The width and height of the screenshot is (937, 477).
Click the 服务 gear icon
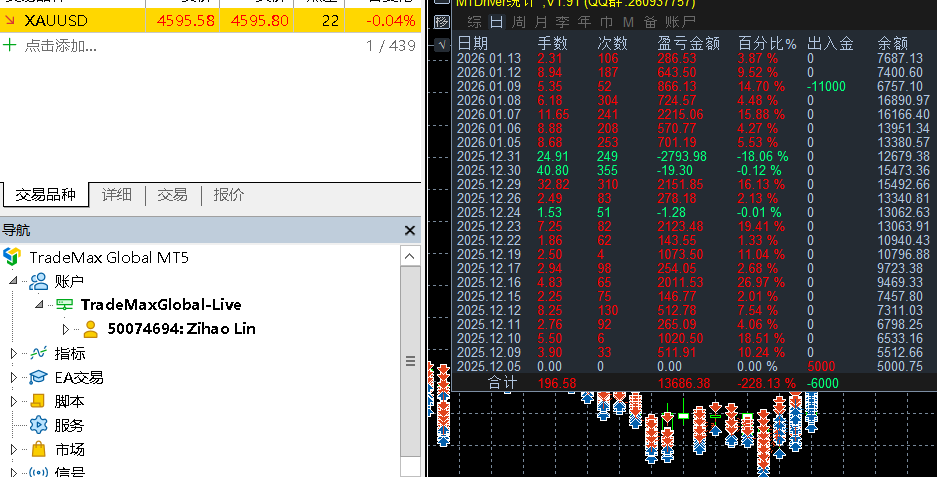(38, 425)
